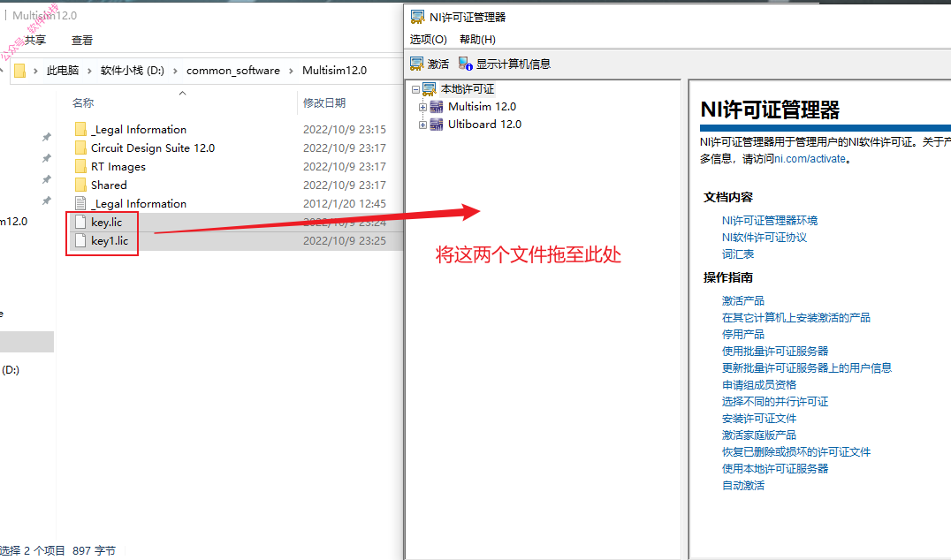The height and width of the screenshot is (560, 951).
Task: Open the chevron before 此电脑 in address bar
Action: tap(35, 71)
